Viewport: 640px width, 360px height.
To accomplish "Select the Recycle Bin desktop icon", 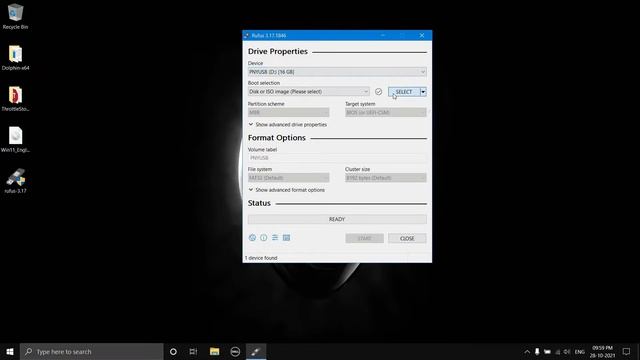I will (16, 16).
